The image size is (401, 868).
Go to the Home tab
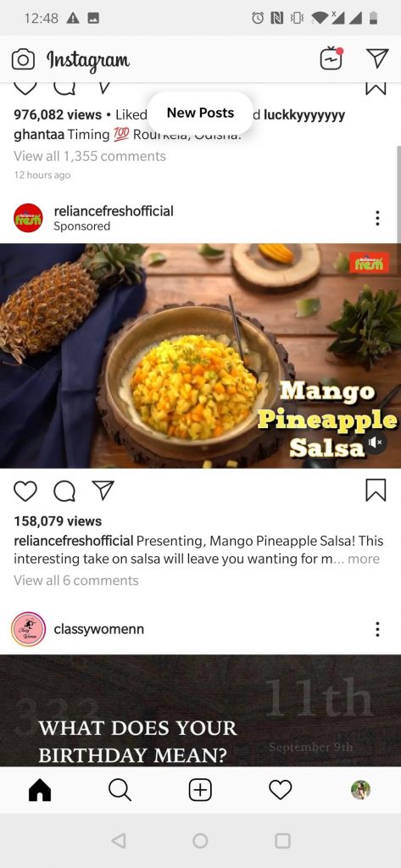pyautogui.click(x=40, y=790)
